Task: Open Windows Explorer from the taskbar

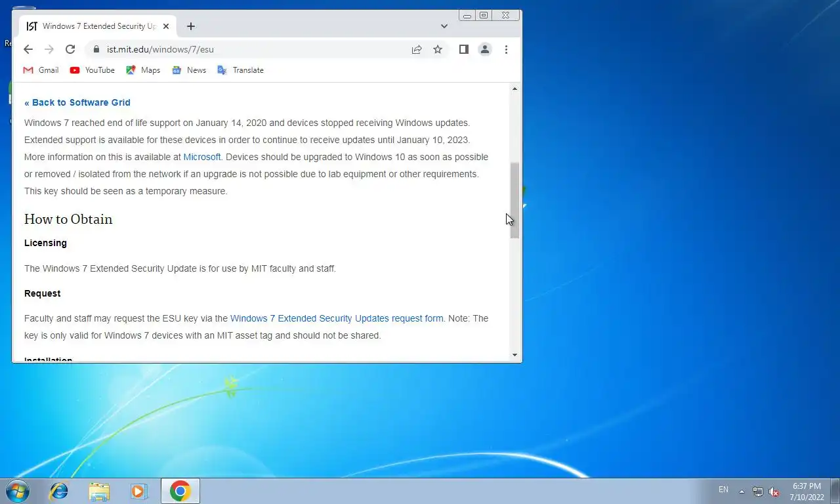Action: 99,491
